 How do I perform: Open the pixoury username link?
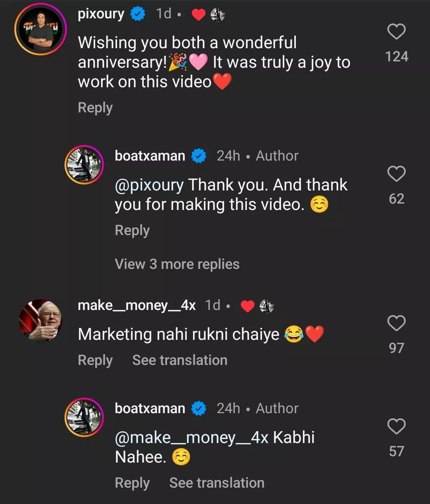(x=101, y=14)
